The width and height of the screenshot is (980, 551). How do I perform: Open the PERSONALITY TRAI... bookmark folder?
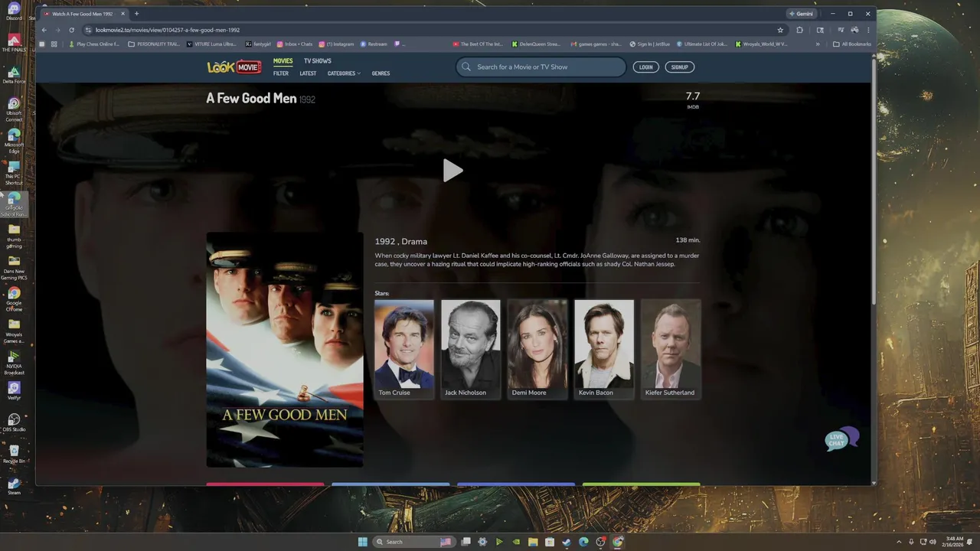point(155,44)
